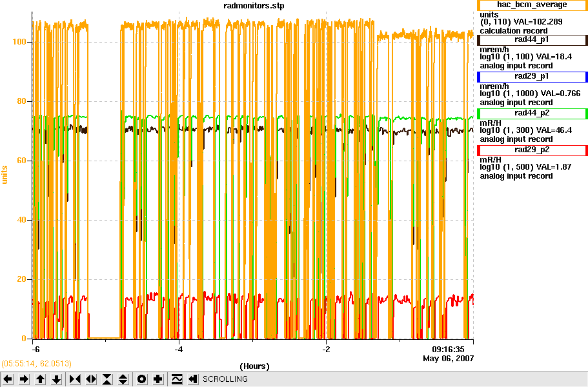Click the -6 x-axis tick label

35,349
